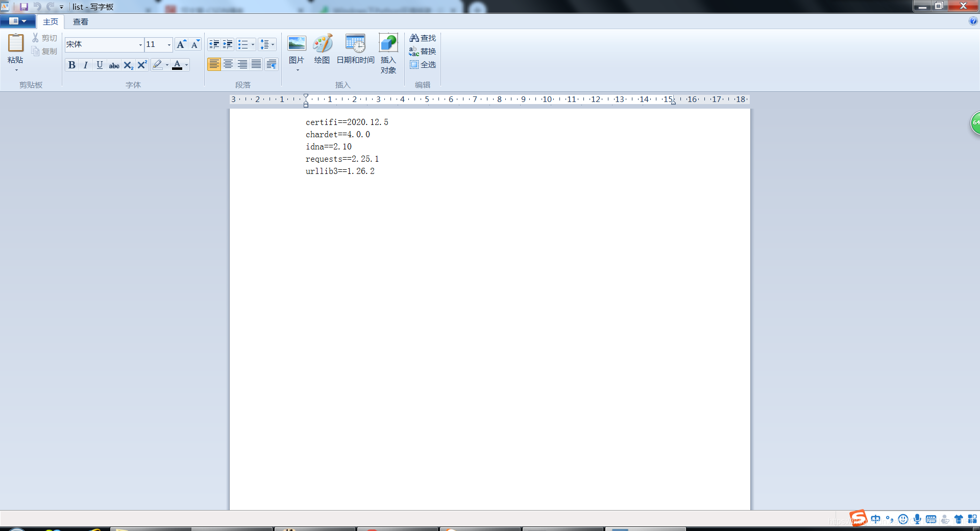Redo from the quick access toolbar

[x=50, y=7]
